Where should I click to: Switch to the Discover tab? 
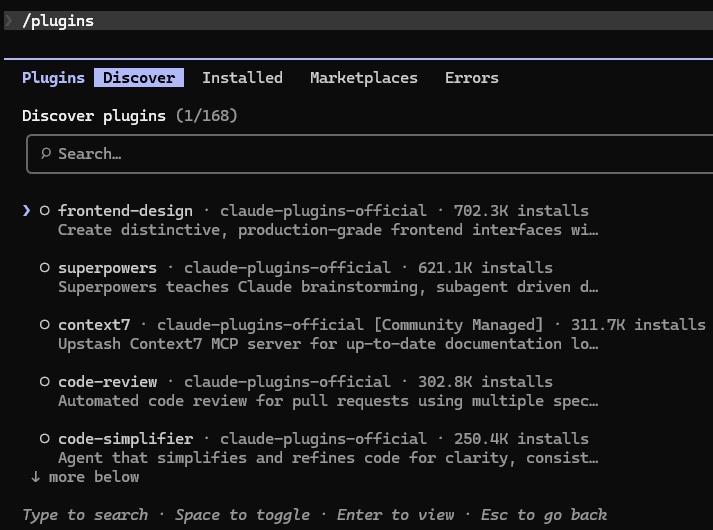point(139,78)
